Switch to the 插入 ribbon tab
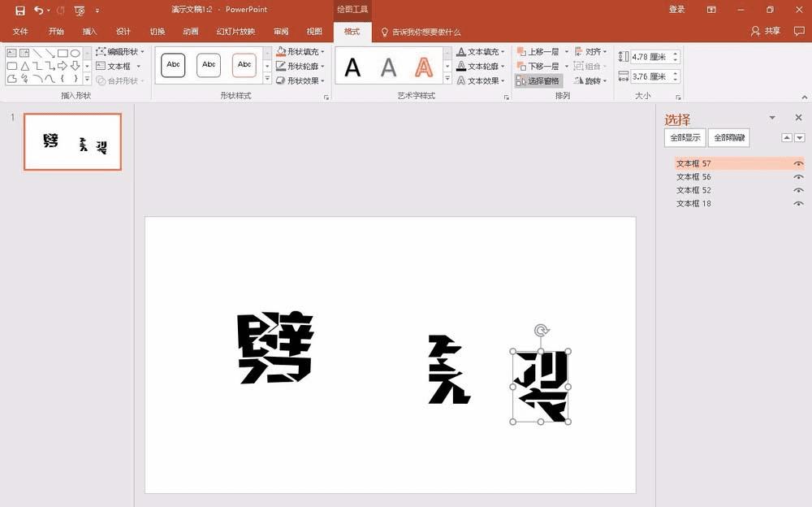812x507 pixels. tap(89, 32)
